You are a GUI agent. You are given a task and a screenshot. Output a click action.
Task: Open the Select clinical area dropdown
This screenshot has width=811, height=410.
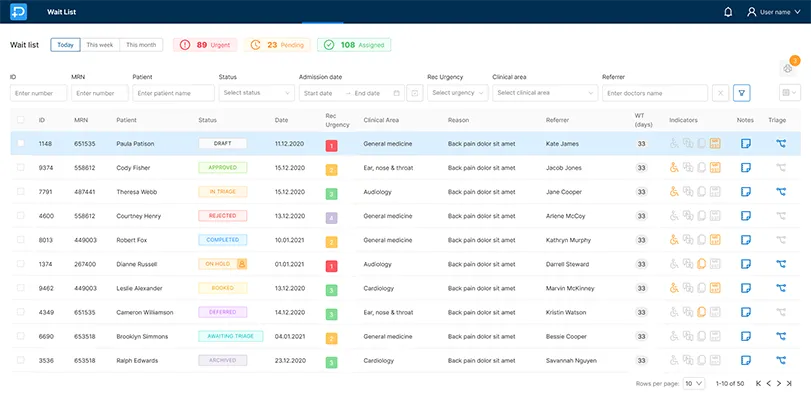point(545,93)
